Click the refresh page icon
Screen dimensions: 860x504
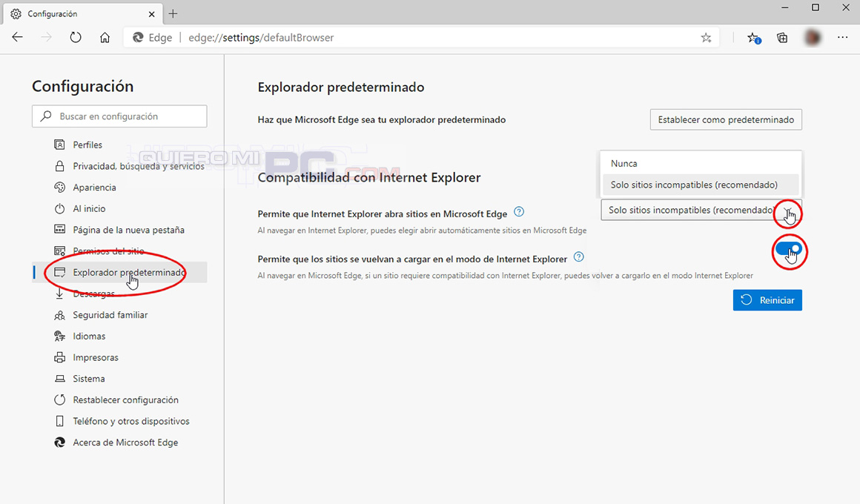(x=76, y=37)
